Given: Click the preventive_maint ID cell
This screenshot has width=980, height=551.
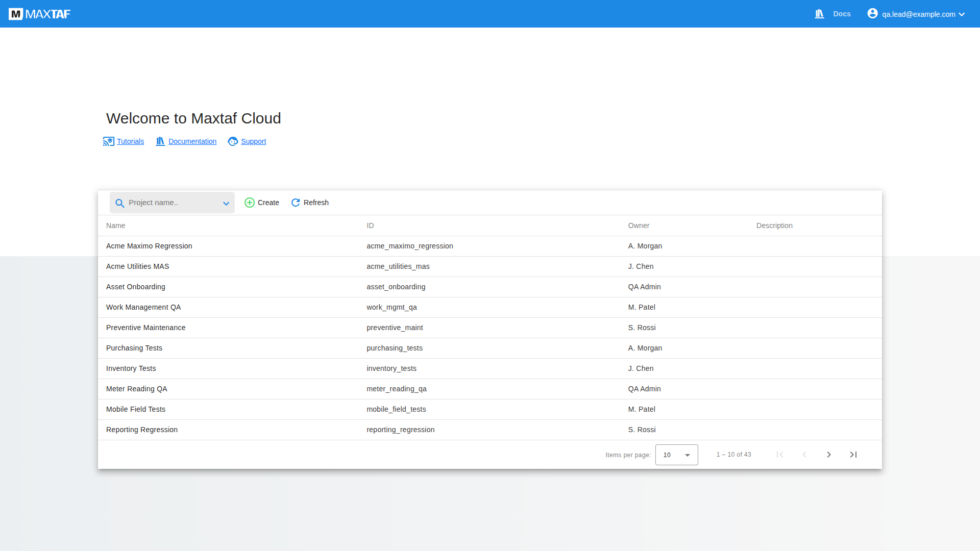Looking at the screenshot, I should point(395,328).
